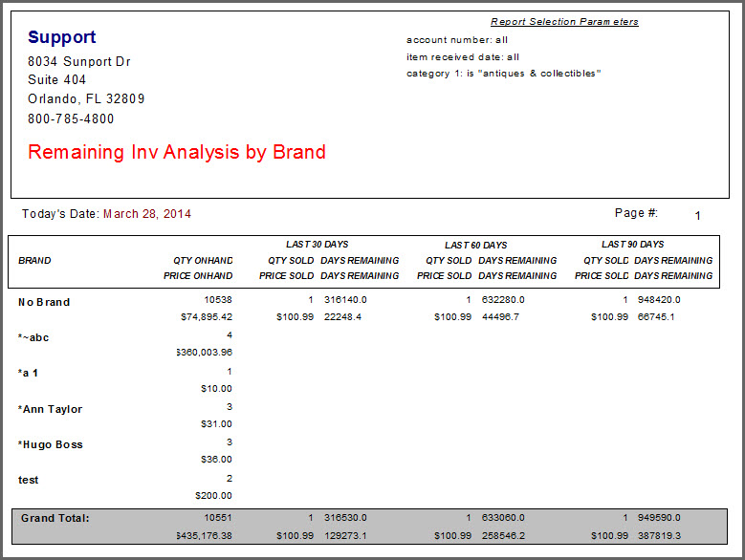
Task: Click the *~abc price $360,003.96
Action: pyautogui.click(x=205, y=353)
